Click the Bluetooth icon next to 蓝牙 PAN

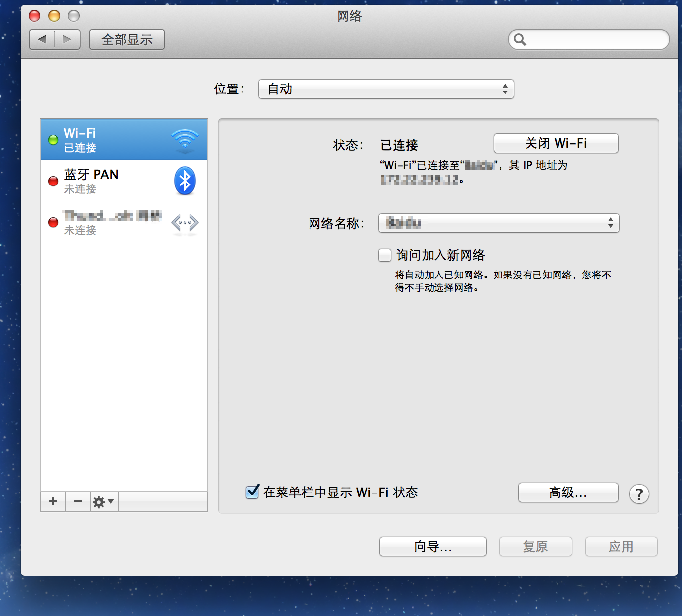click(x=185, y=181)
